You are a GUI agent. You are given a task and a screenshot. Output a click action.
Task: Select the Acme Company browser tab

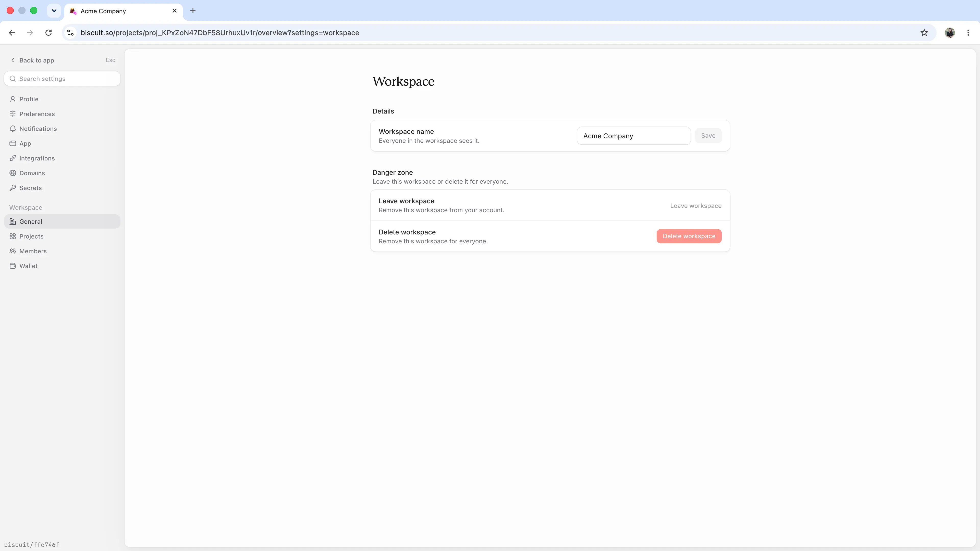[123, 11]
